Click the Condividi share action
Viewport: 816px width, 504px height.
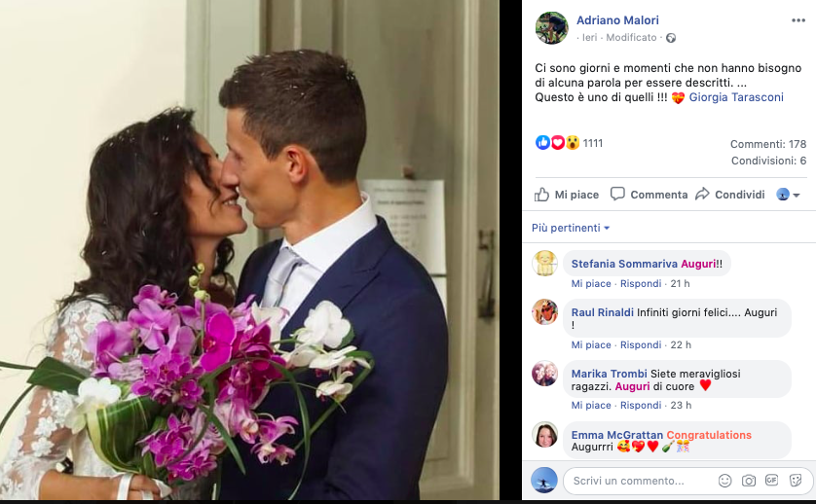[730, 195]
